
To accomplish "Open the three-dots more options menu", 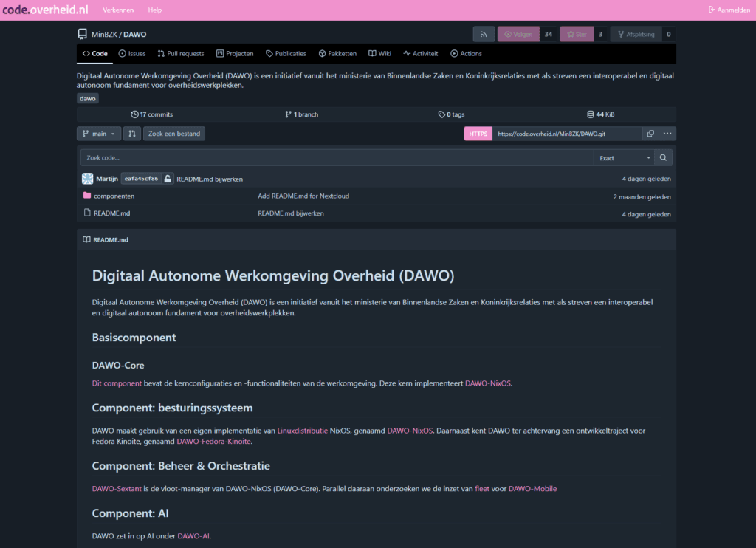I will 667,134.
